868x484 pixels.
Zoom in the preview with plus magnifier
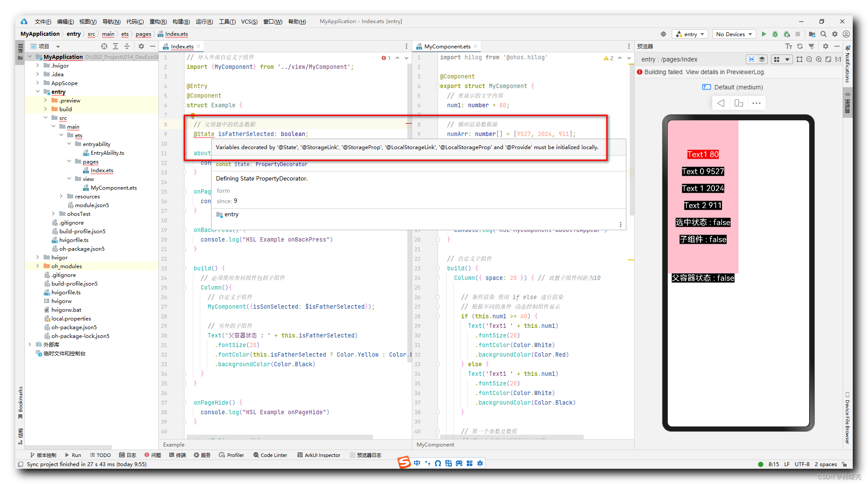819,59
